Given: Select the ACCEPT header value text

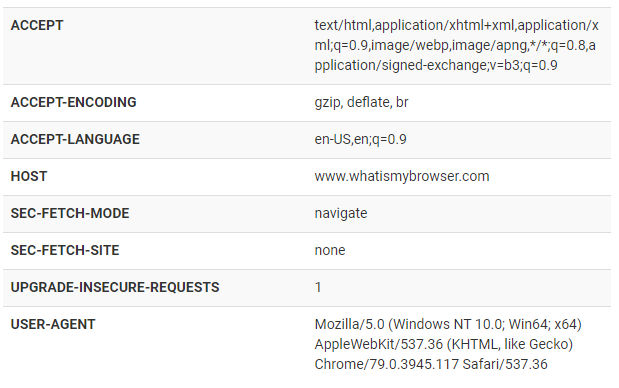Looking at the screenshot, I should (x=456, y=45).
